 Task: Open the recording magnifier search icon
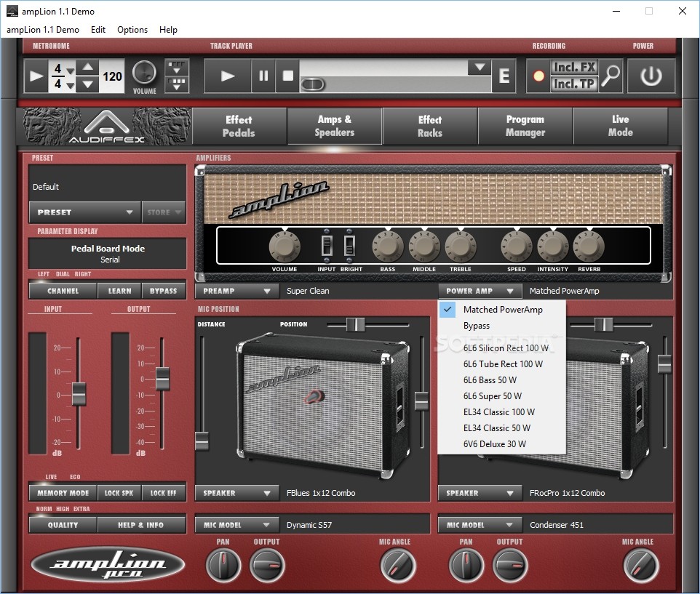(x=610, y=76)
